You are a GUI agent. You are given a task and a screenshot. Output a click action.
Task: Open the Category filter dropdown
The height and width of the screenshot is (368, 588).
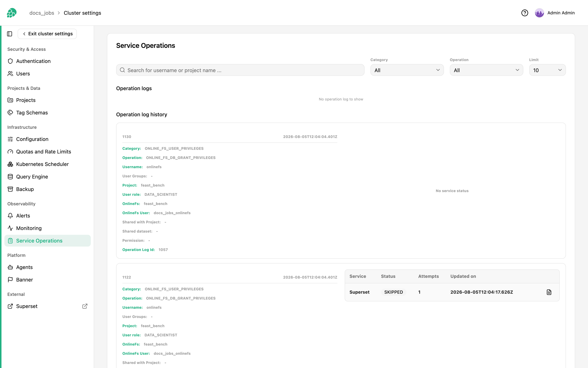[x=407, y=70]
